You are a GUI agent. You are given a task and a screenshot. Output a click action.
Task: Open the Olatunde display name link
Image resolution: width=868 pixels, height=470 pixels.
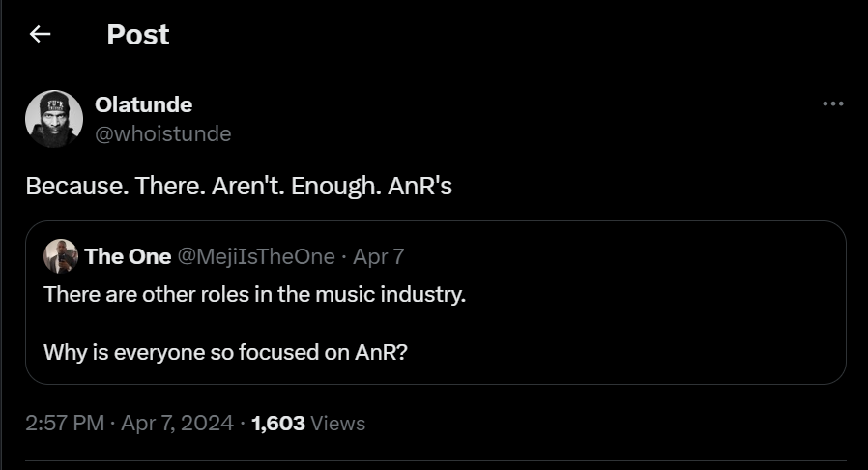click(x=143, y=104)
